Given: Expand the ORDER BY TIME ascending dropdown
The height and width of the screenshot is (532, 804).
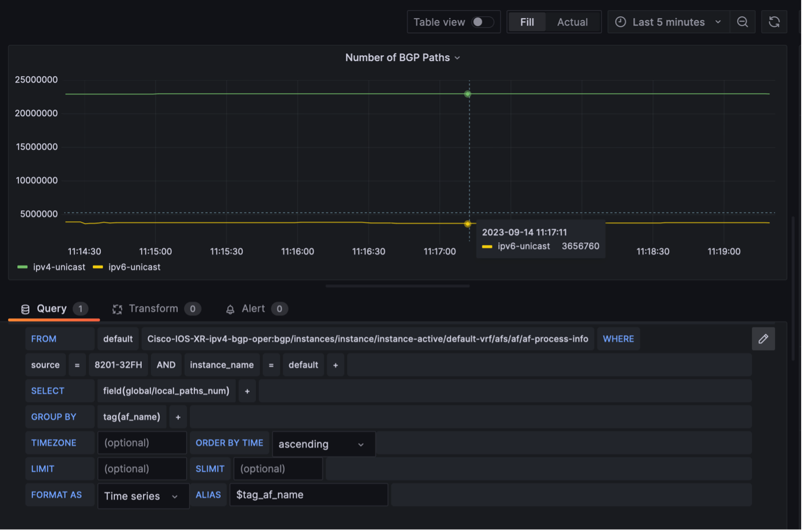Looking at the screenshot, I should click(x=323, y=444).
